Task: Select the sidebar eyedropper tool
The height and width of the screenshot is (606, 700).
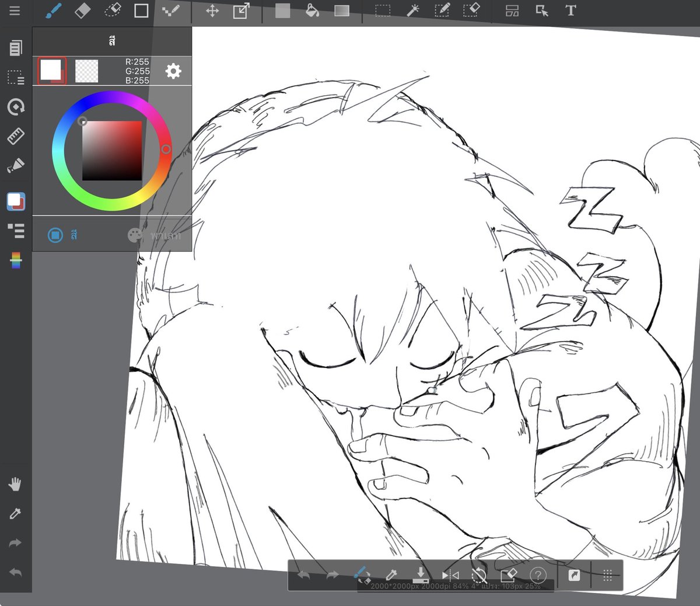Action: pyautogui.click(x=15, y=514)
